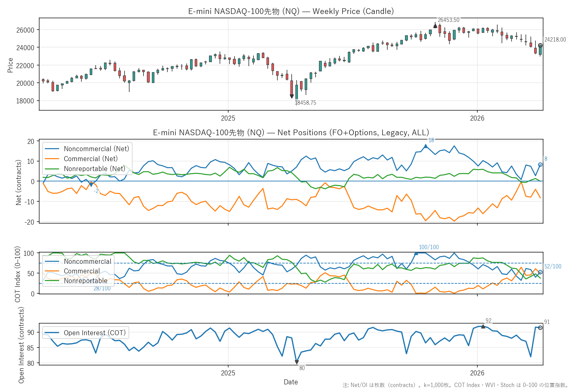
Task: Select the Noncommercial net peak marker labeled 18
Action: click(x=426, y=146)
